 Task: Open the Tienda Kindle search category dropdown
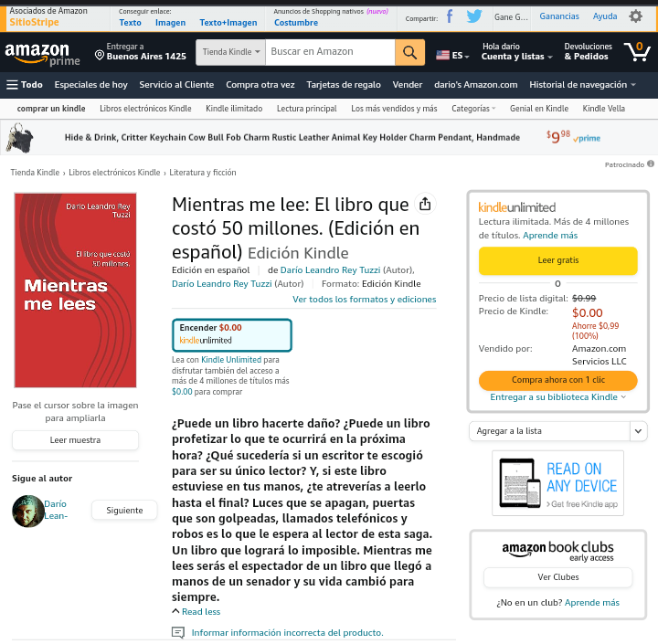pos(231,52)
